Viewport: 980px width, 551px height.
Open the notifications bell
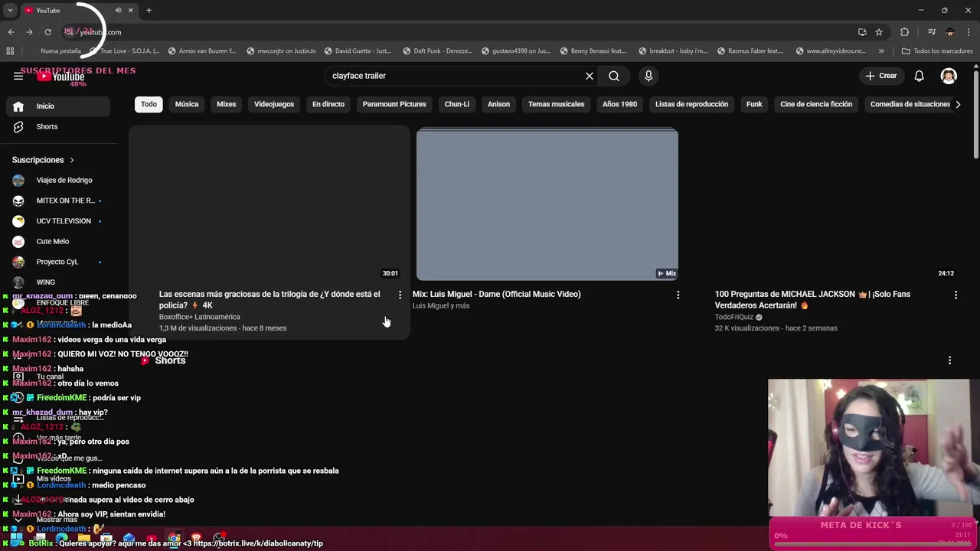(x=920, y=76)
